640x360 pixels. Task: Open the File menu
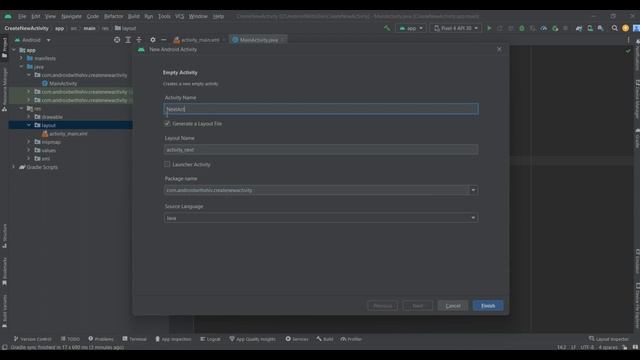coord(22,16)
